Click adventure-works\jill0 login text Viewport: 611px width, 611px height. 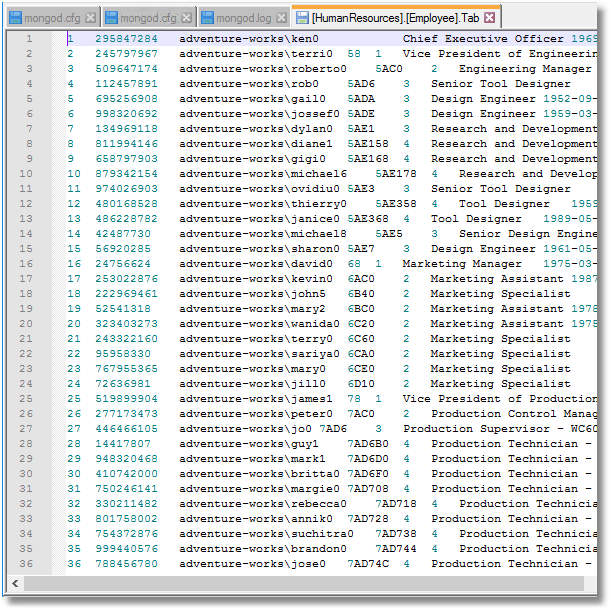[x=253, y=384]
